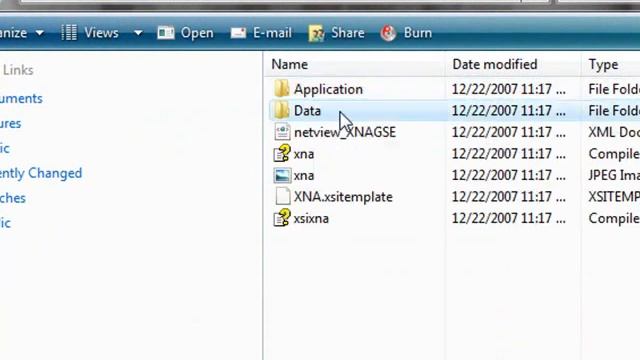Open the Searches favorite link

click(13, 198)
